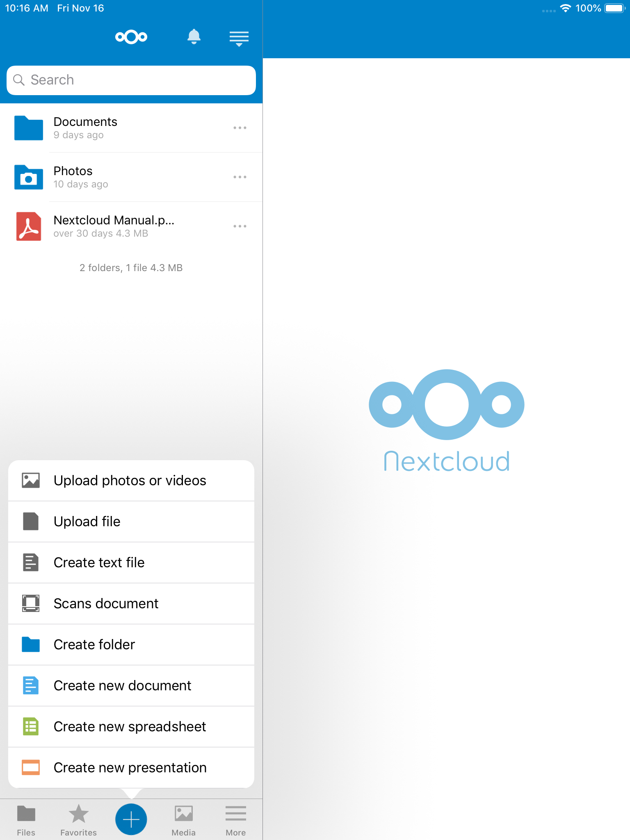
Task: Click the blue folder icon for Create folder
Action: tap(31, 644)
